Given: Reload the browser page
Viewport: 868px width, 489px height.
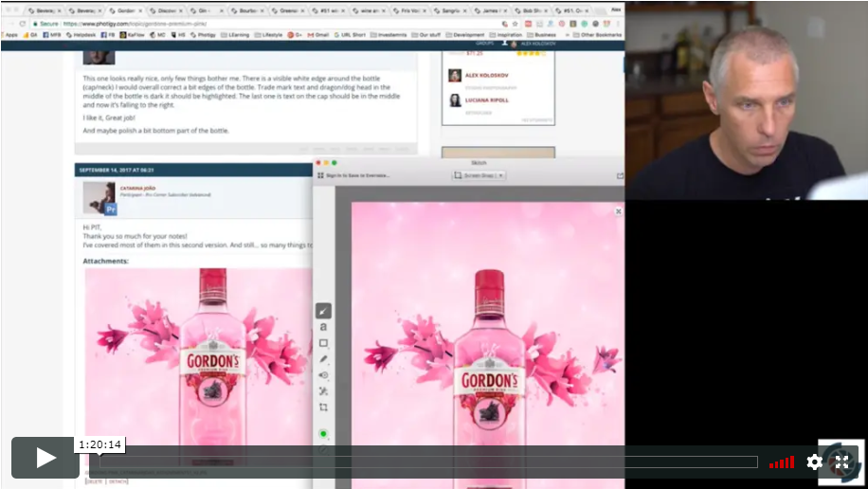Looking at the screenshot, I should 22,24.
